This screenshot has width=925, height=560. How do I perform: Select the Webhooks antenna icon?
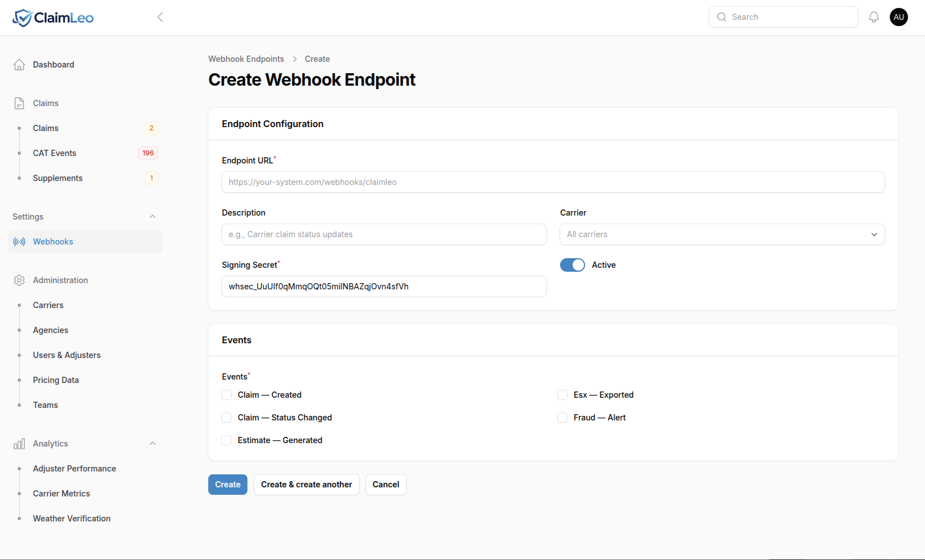click(x=19, y=241)
